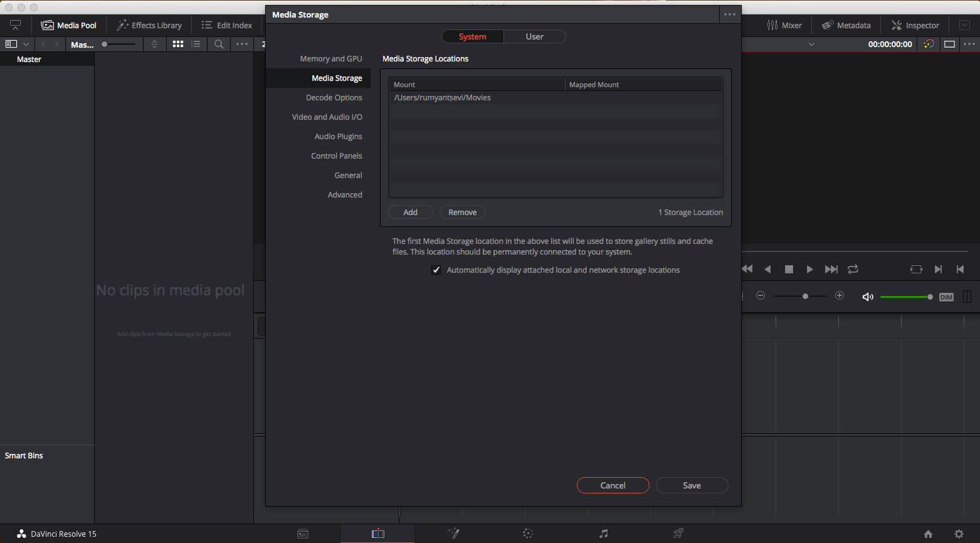Screen dimensions: 980x543
Task: Click the Smart Bins heading
Action: pyautogui.click(x=24, y=455)
